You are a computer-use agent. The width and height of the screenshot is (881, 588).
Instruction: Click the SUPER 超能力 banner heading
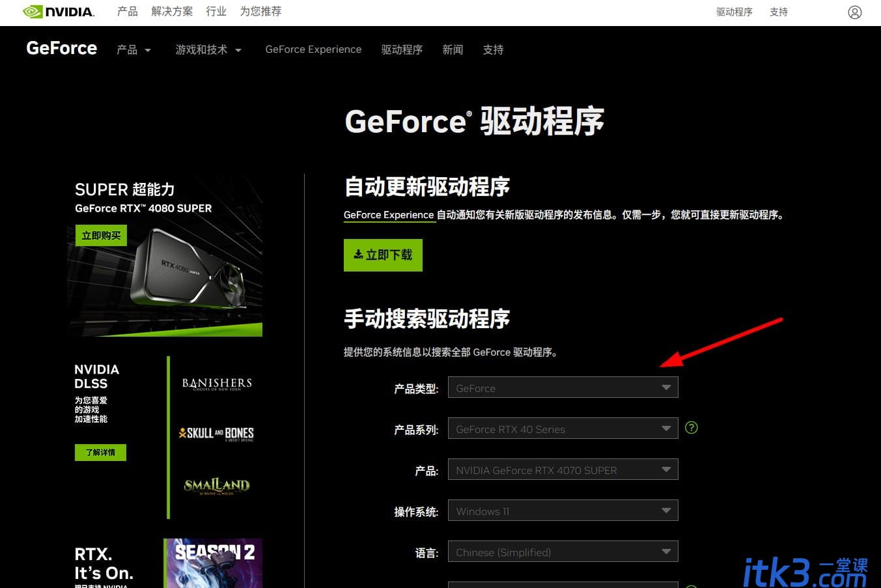pyautogui.click(x=125, y=189)
